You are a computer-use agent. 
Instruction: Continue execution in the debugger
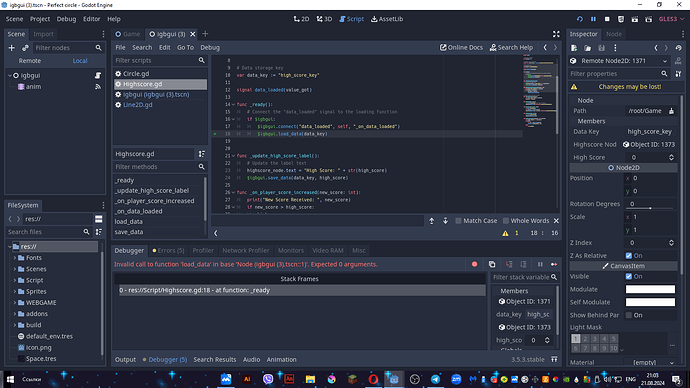click(x=554, y=264)
